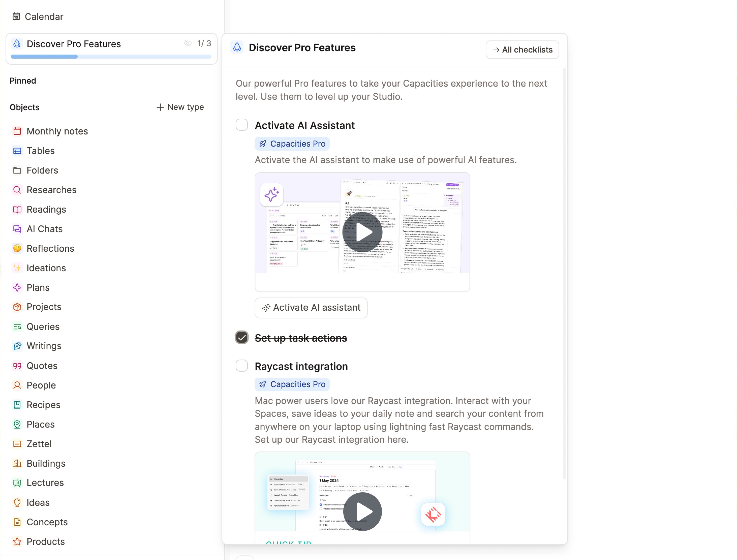The height and width of the screenshot is (560, 737).
Task: Click the Calendar icon in sidebar
Action: point(16,16)
